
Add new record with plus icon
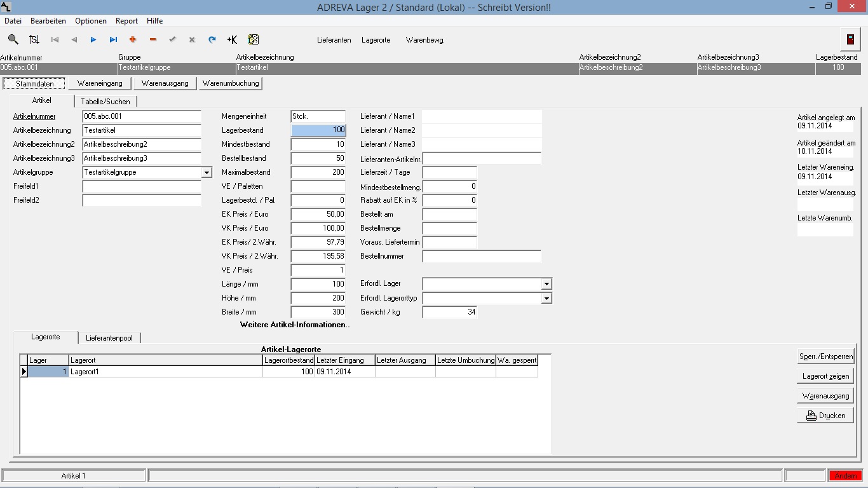(133, 39)
